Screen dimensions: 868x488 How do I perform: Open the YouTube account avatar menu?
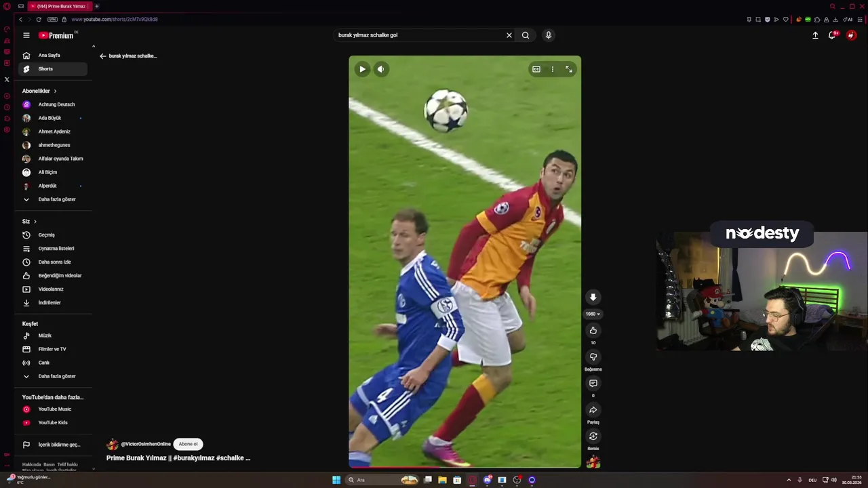point(851,35)
